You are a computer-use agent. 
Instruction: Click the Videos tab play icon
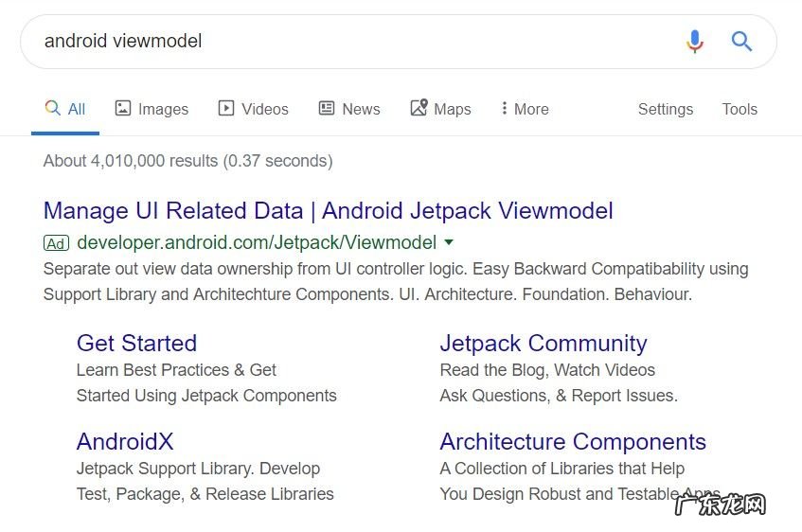[x=226, y=108]
